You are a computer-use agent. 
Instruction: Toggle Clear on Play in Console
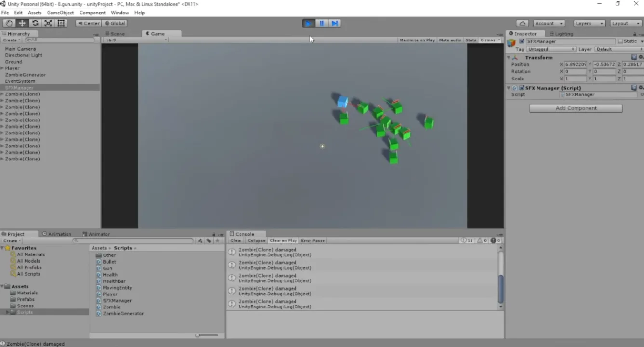coord(283,240)
